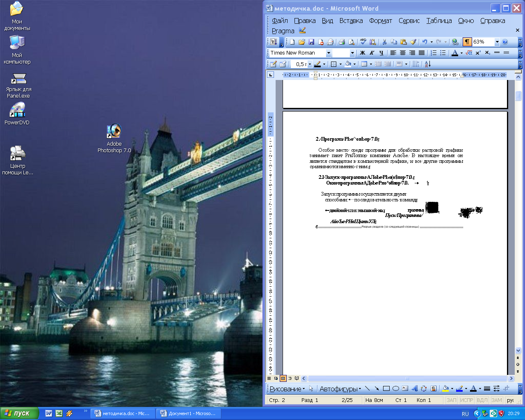Expand the font color dropdown arrow in the formatting toolbar
Viewport: 525px width, 420px height.
461,53
